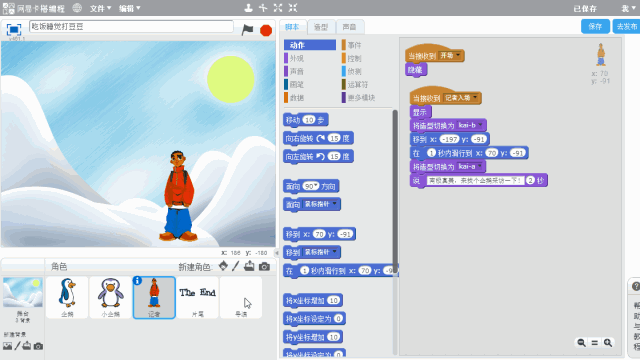The height and width of the screenshot is (360, 640).
Task: Zoom in on the scripts area
Action: pyautogui.click(x=608, y=343)
